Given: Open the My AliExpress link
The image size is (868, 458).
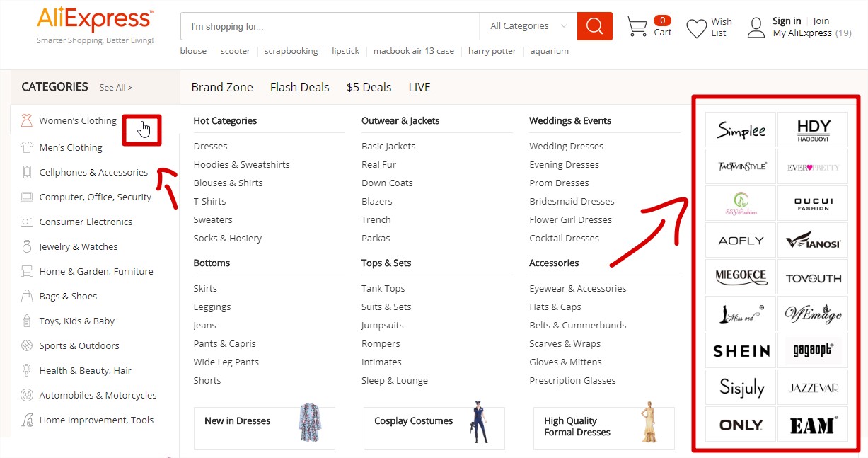Looking at the screenshot, I should tap(802, 33).
